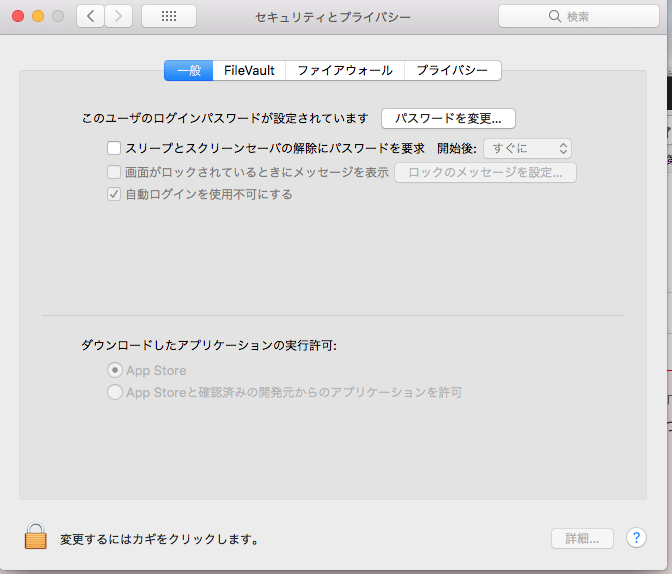672x574 pixels.
Task: Enable password required after sleep or screen saver checkbox
Action: point(114,148)
